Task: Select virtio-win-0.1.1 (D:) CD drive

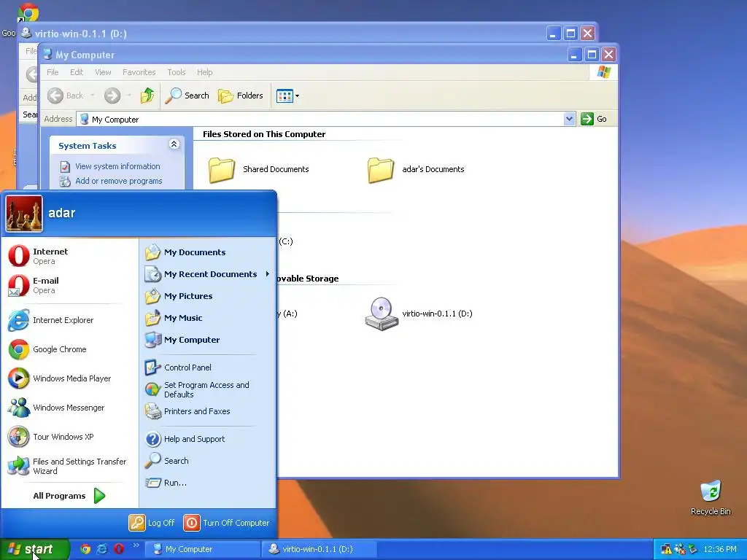Action: tap(419, 314)
